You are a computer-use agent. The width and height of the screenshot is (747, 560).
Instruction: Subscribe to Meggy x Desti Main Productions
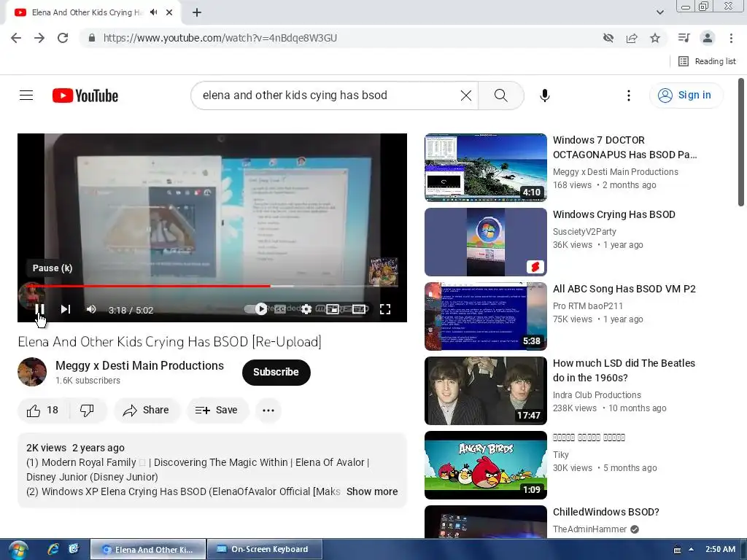pos(276,372)
